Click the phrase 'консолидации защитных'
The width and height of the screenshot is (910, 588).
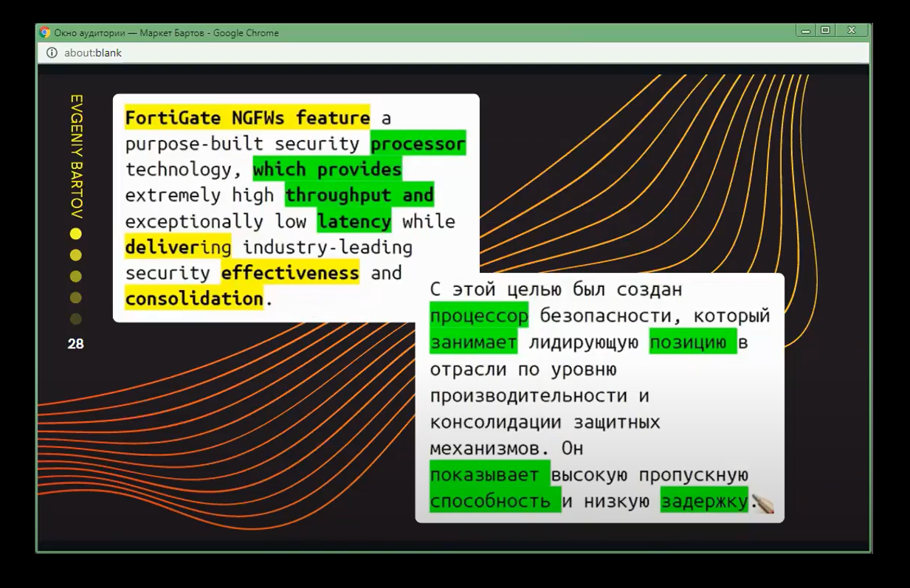click(545, 422)
